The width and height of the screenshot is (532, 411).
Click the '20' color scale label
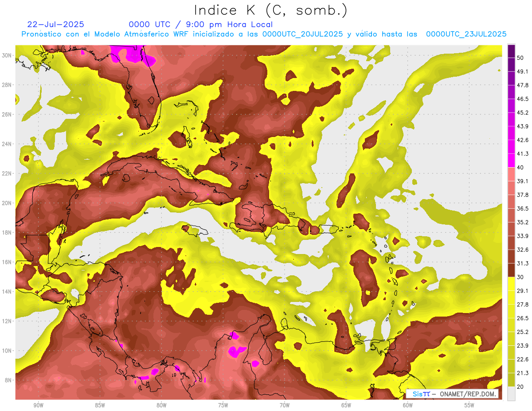pyautogui.click(x=520, y=387)
